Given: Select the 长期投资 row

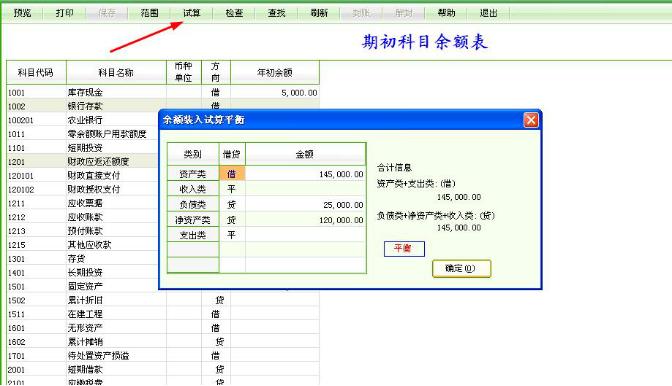Looking at the screenshot, I should (83, 272).
